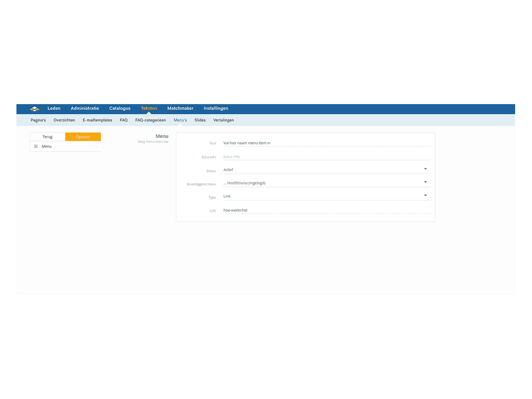532x399 pixels.
Task: Click the hamburger icon beside Menu
Action: [36, 146]
